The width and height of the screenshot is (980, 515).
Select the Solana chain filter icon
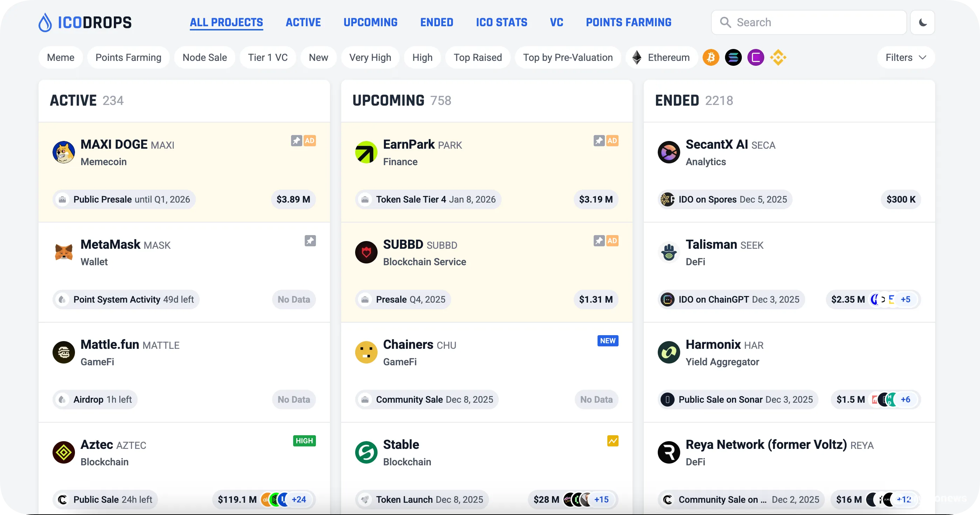733,57
